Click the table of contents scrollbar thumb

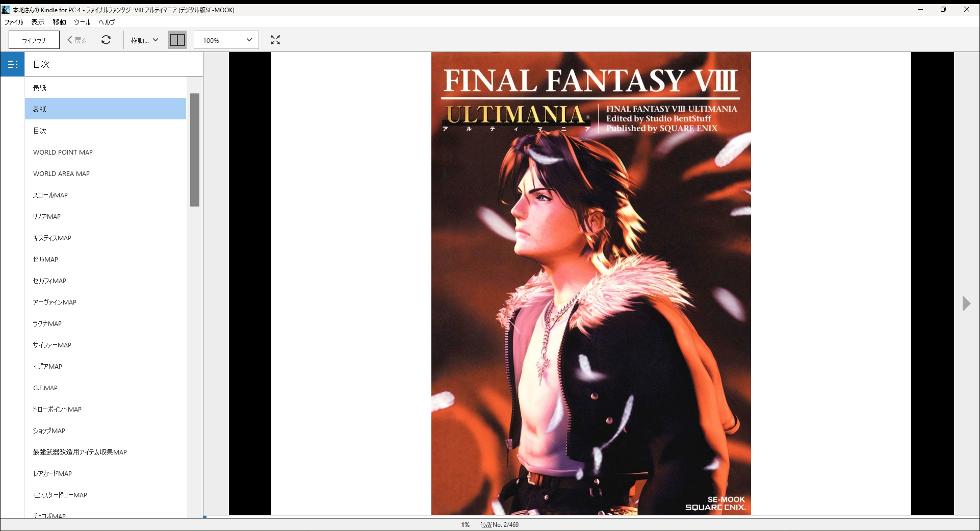click(x=195, y=150)
